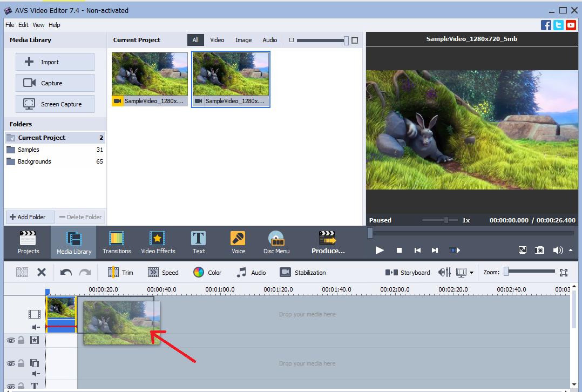Mute the main video track audio

click(36, 327)
